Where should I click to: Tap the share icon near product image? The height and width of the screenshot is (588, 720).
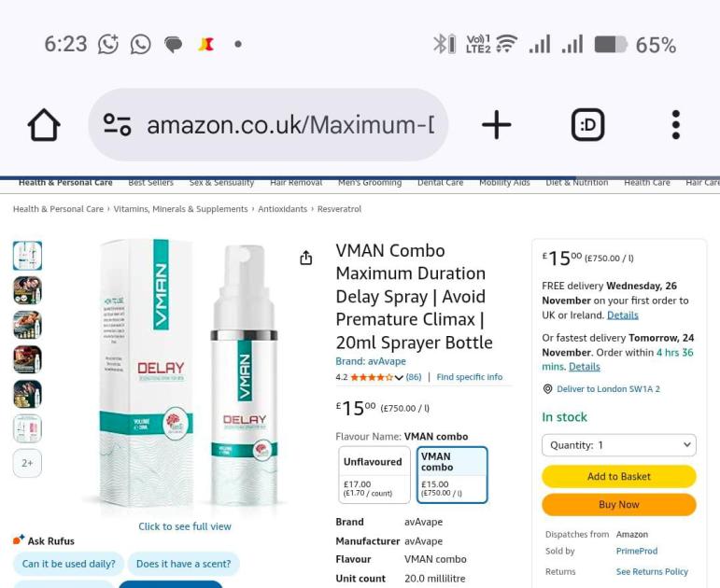(x=306, y=258)
